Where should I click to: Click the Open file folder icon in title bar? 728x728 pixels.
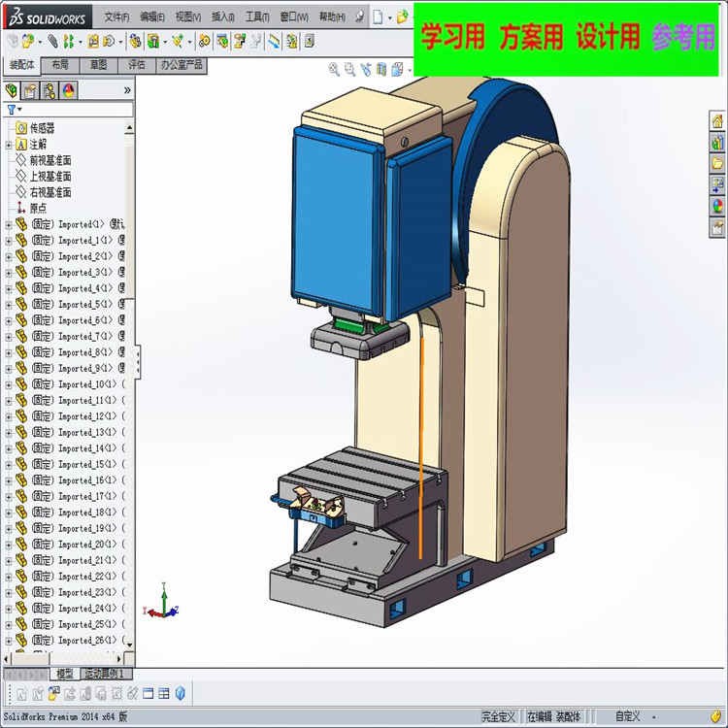[402, 17]
